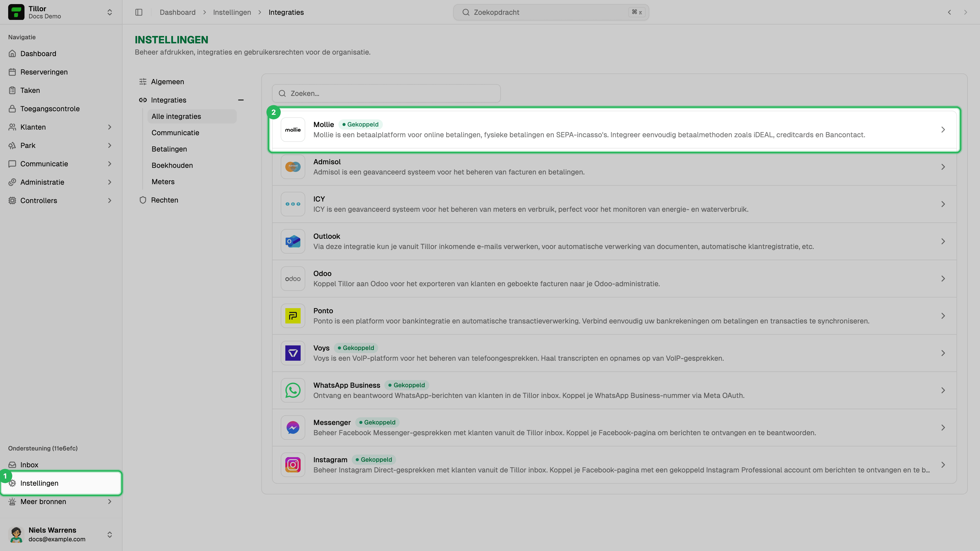Expand the Communicatie sidebar submenu

109,164
